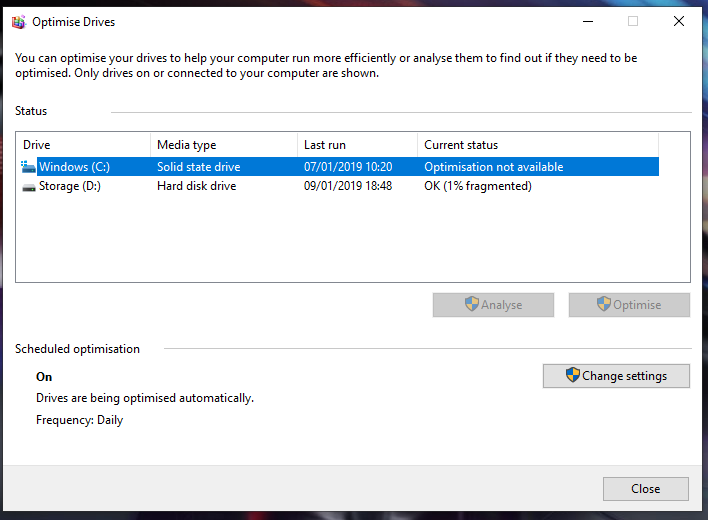This screenshot has height=520, width=708.
Task: Click the 'Frequency: Daily' text
Action: pos(79,420)
